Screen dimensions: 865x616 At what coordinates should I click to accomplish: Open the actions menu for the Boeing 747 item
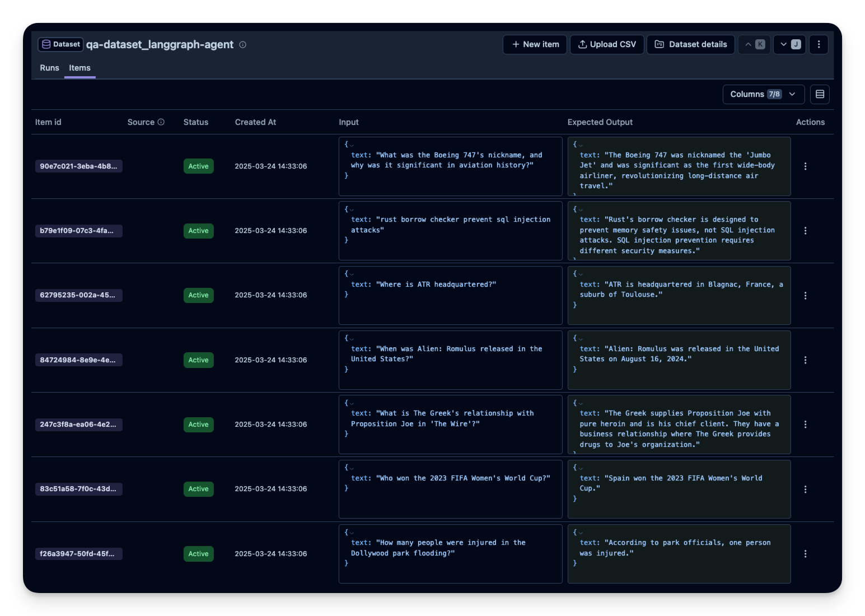point(805,166)
